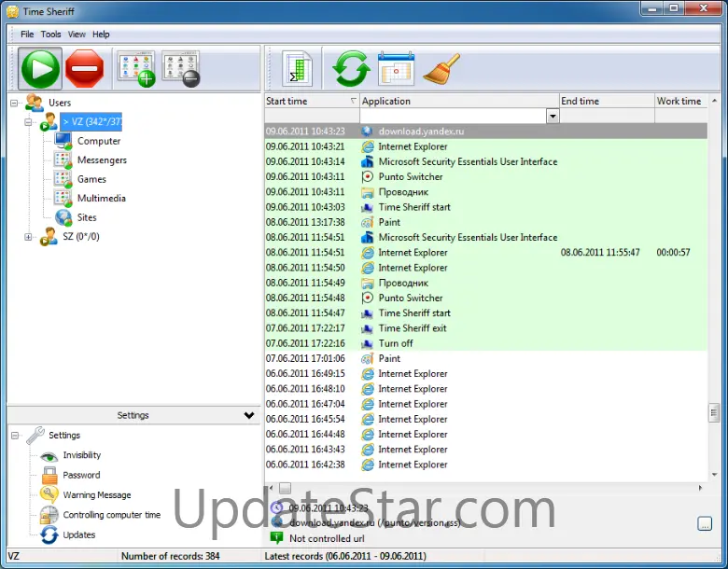728x569 pixels.
Task: Clear records with the broom icon
Action: coord(441,69)
